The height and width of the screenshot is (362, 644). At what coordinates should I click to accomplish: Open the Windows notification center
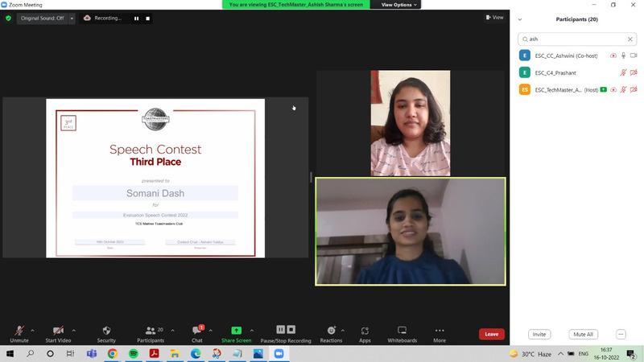[631, 353]
